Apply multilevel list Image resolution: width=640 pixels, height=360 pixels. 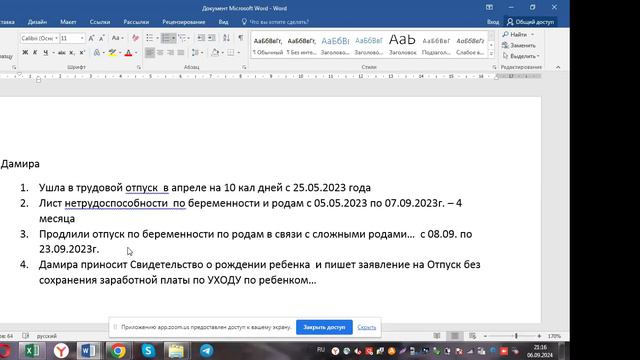click(182, 38)
